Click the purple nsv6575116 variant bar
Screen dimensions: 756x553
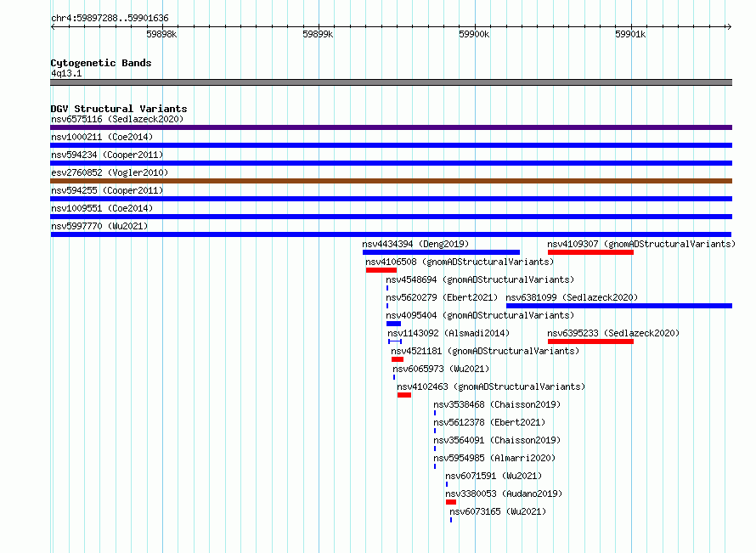point(391,127)
